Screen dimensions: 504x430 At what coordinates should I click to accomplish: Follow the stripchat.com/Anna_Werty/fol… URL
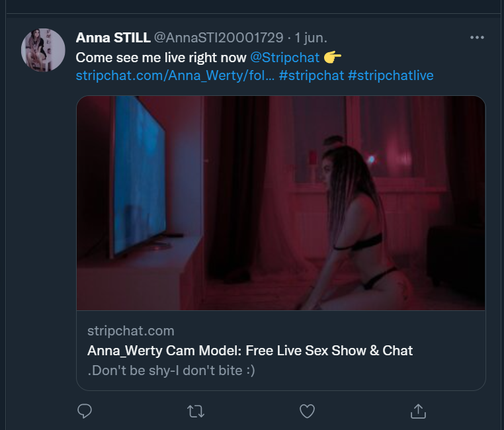(x=175, y=75)
